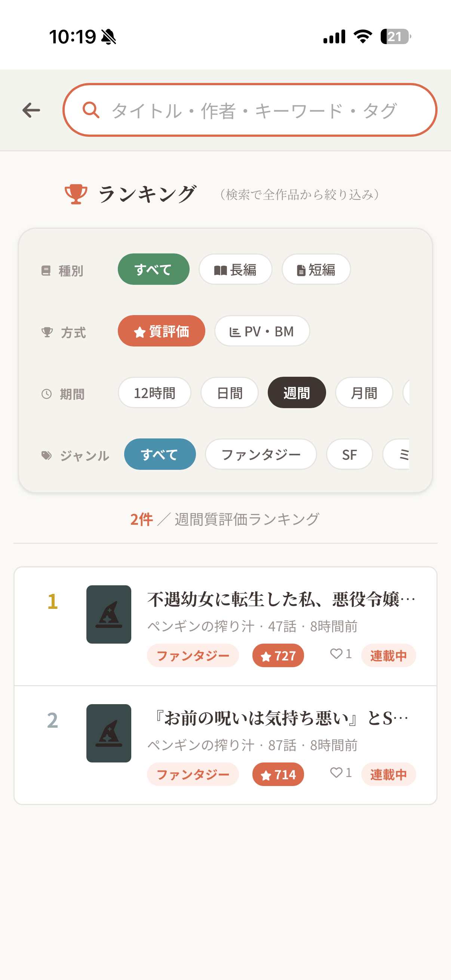The height and width of the screenshot is (980, 451).
Task: Tap the ranking trophy icon
Action: tap(76, 194)
